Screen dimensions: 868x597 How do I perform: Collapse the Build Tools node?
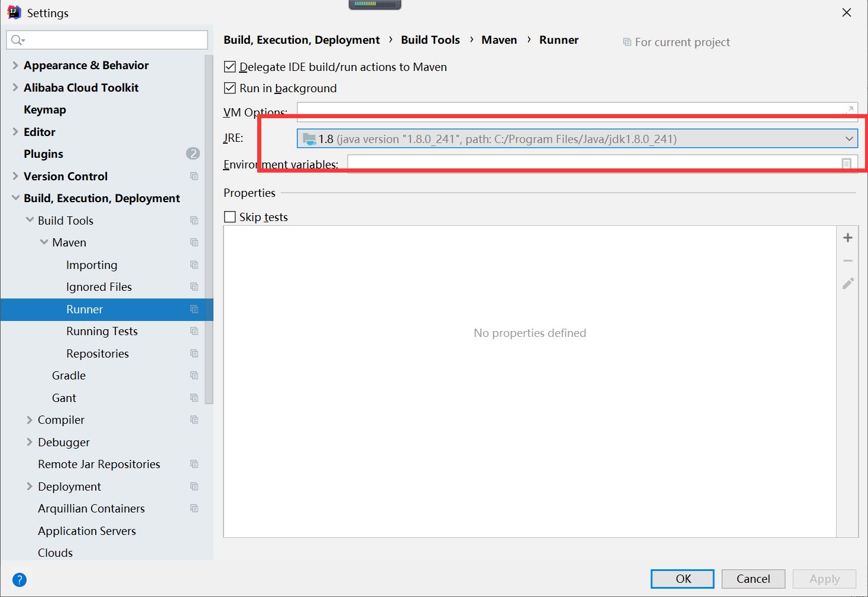(x=30, y=220)
